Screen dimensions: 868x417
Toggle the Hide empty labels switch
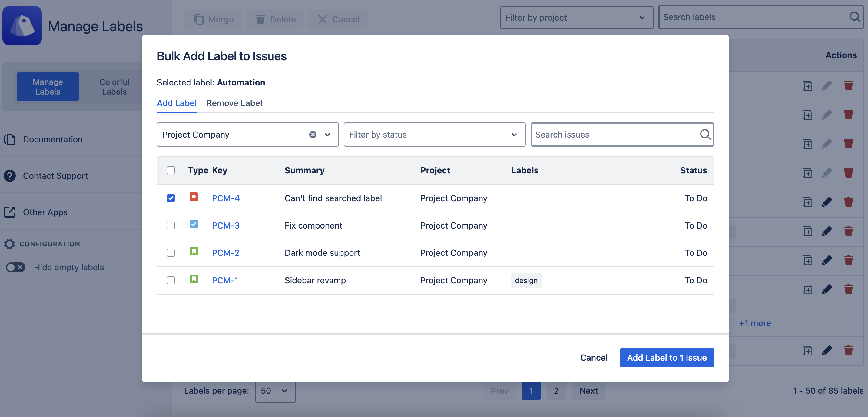click(x=15, y=267)
